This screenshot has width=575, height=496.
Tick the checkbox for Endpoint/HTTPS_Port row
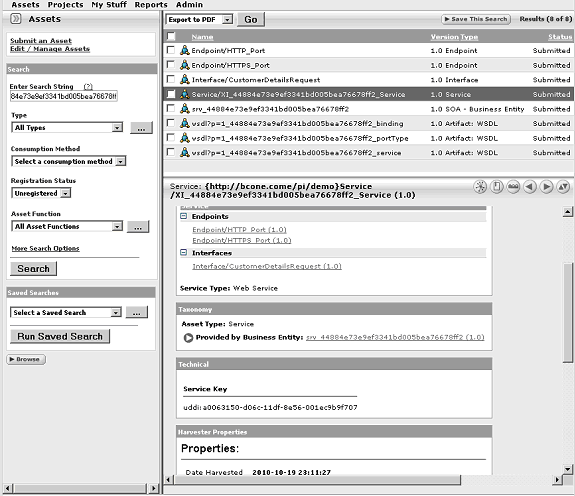click(x=171, y=65)
